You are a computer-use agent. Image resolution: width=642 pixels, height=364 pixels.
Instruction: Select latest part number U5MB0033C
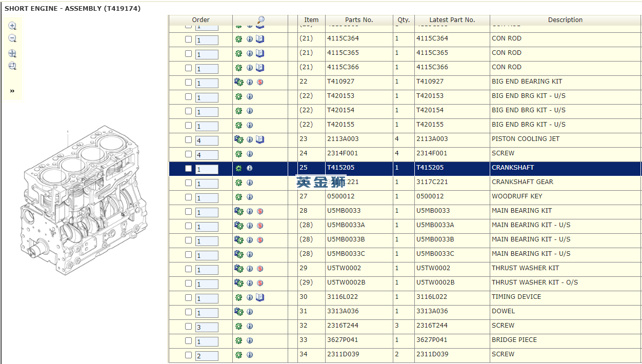tap(435, 254)
